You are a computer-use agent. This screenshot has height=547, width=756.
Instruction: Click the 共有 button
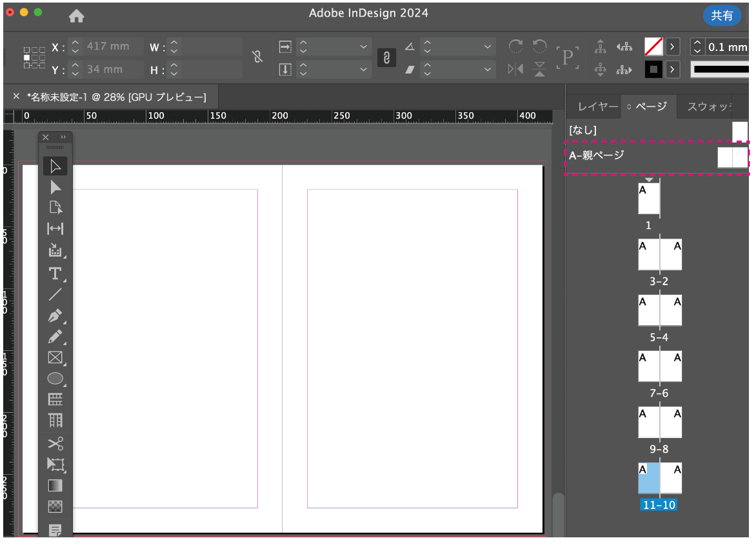click(722, 15)
